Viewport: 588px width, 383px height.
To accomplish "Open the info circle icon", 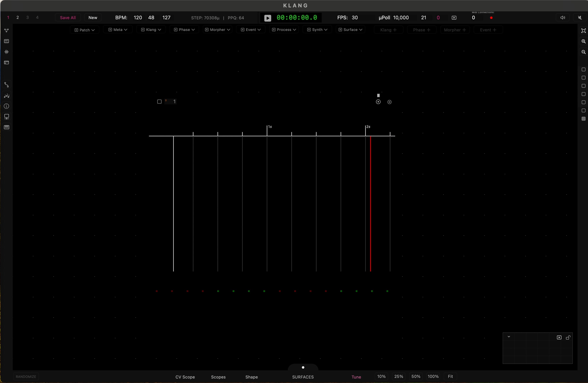I will (x=7, y=106).
